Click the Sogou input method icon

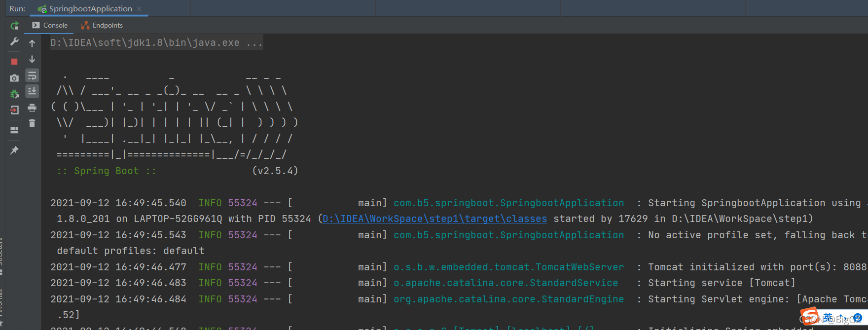pos(809,316)
